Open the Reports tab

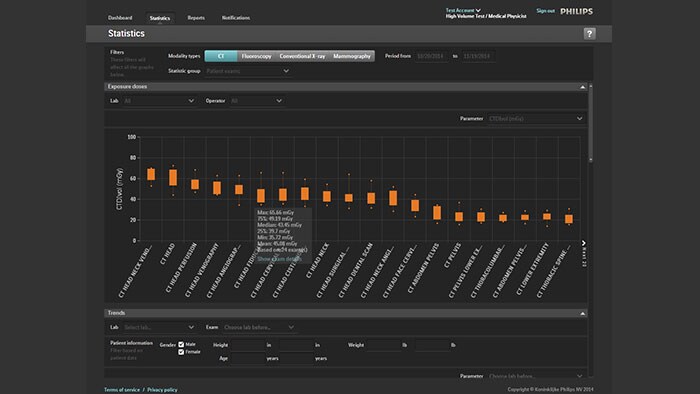point(196,18)
